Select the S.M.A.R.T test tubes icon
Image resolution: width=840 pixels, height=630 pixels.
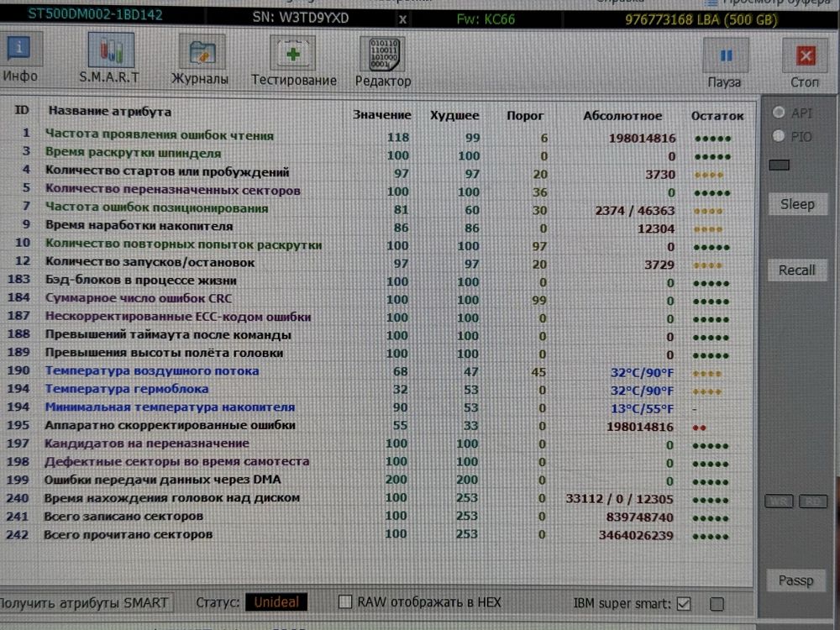pyautogui.click(x=110, y=51)
